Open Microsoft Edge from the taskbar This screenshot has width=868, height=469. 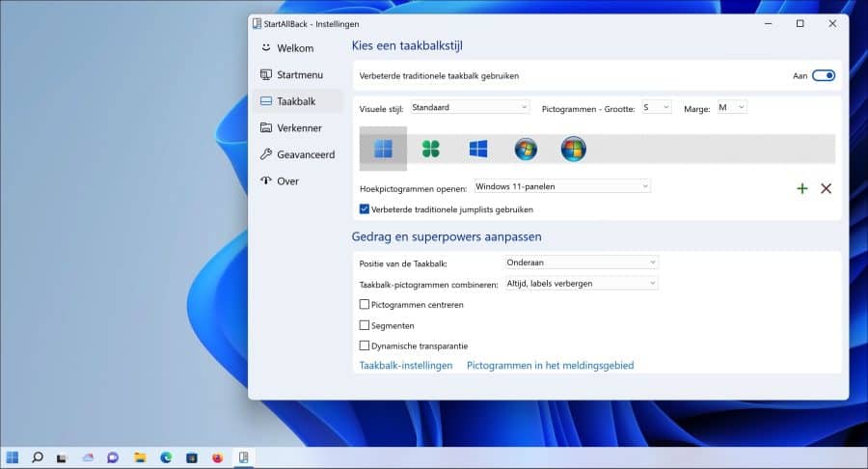coord(166,457)
